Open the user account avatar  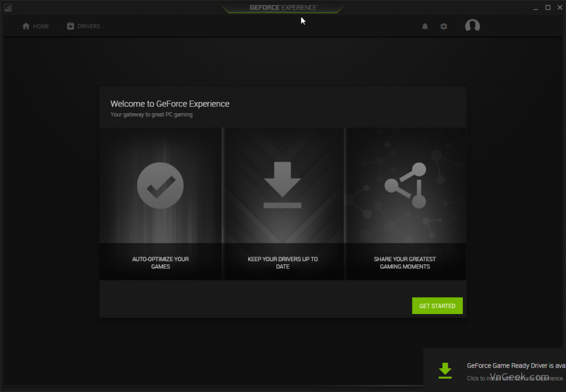pyautogui.click(x=472, y=26)
